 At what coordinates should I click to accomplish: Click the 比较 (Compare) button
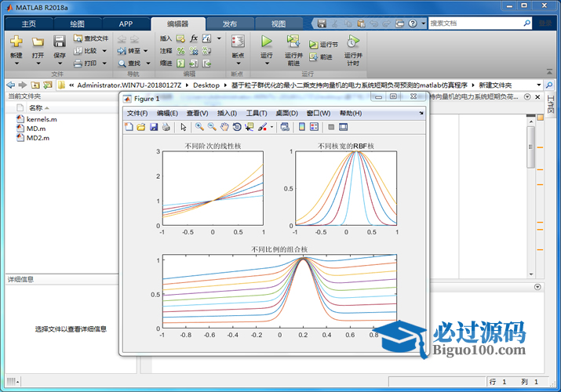pos(86,51)
